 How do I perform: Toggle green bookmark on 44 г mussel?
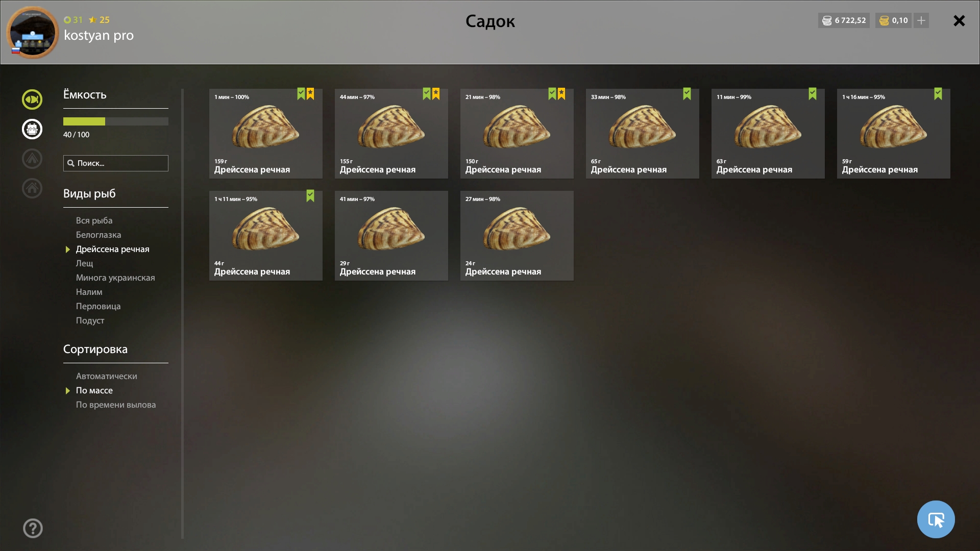[310, 196]
